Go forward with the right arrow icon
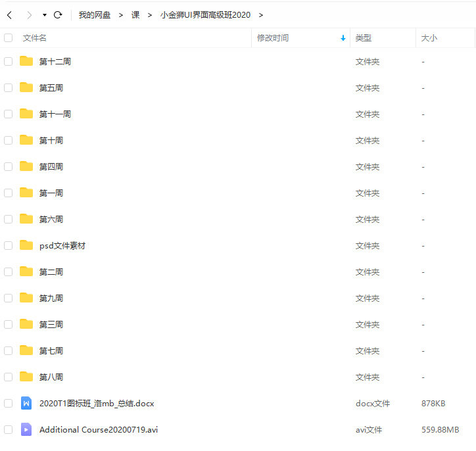This screenshot has width=476, height=451. point(29,15)
